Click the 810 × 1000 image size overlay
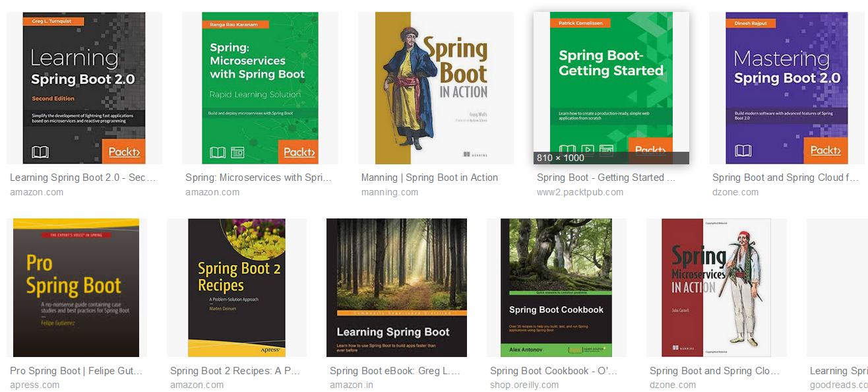 pyautogui.click(x=561, y=158)
